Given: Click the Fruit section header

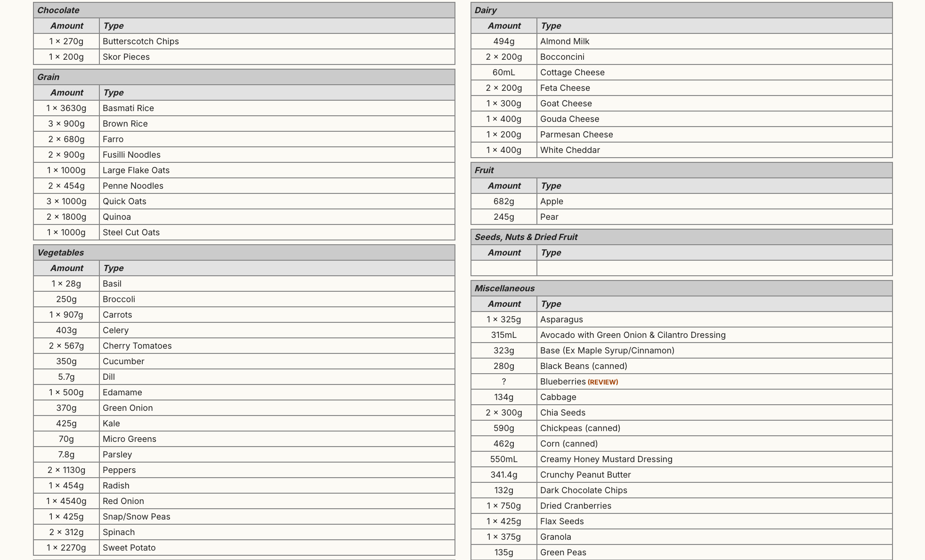Looking at the screenshot, I should 682,170.
